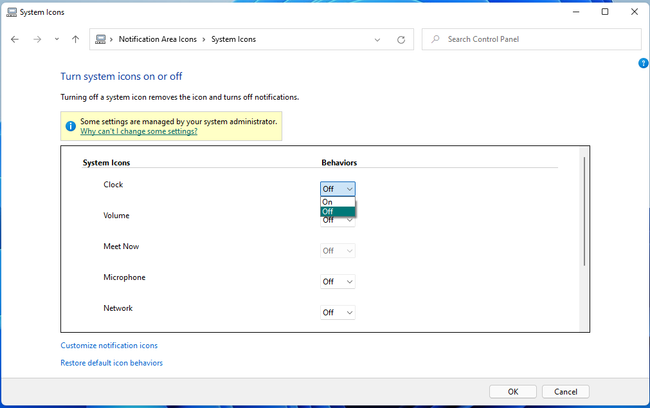Image resolution: width=650 pixels, height=408 pixels.
Task: Refresh the System Icons page
Action: (x=401, y=40)
